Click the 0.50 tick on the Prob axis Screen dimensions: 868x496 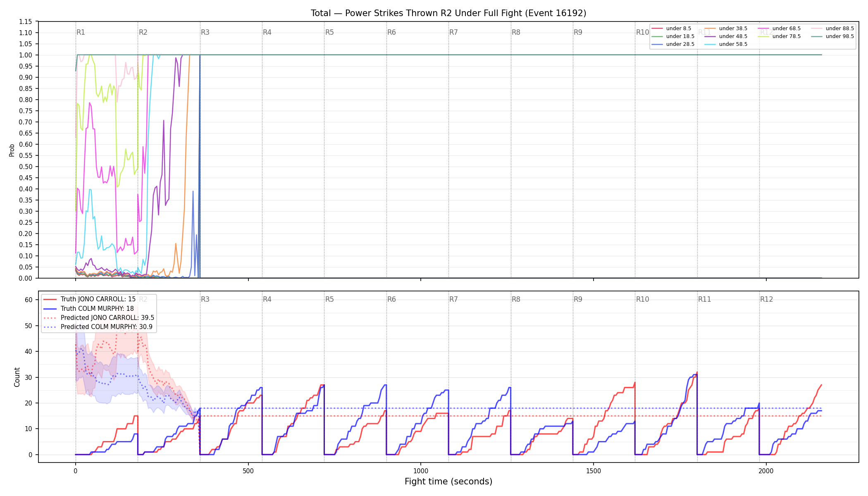click(26, 167)
